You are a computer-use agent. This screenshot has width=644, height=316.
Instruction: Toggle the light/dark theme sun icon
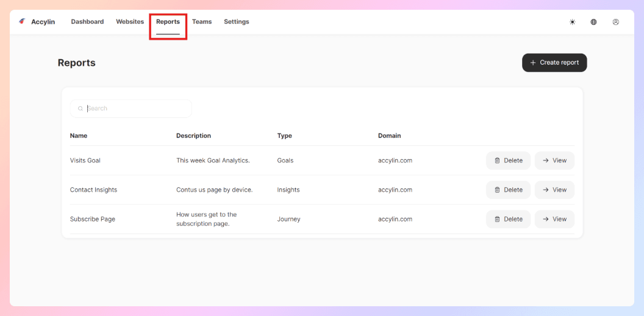[x=572, y=22]
